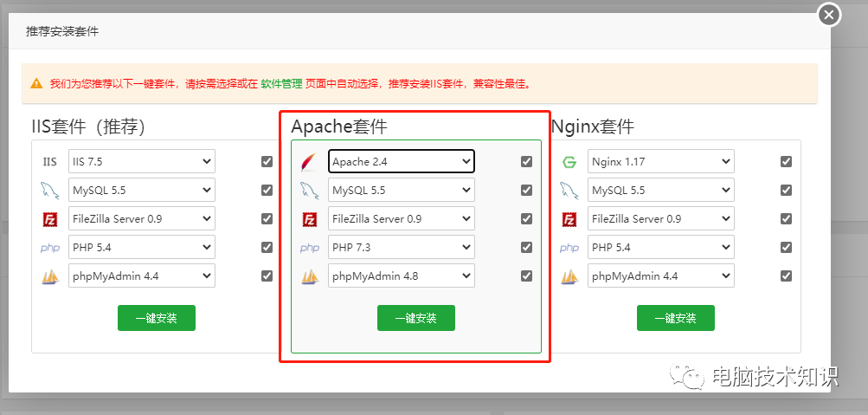This screenshot has height=415, width=868.
Task: Uncheck PHP 5.4 in IIS suite
Action: (x=267, y=247)
